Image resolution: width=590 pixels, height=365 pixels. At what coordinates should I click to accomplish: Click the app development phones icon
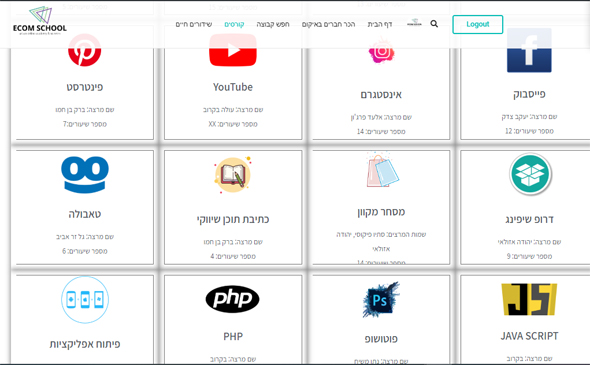(85, 300)
